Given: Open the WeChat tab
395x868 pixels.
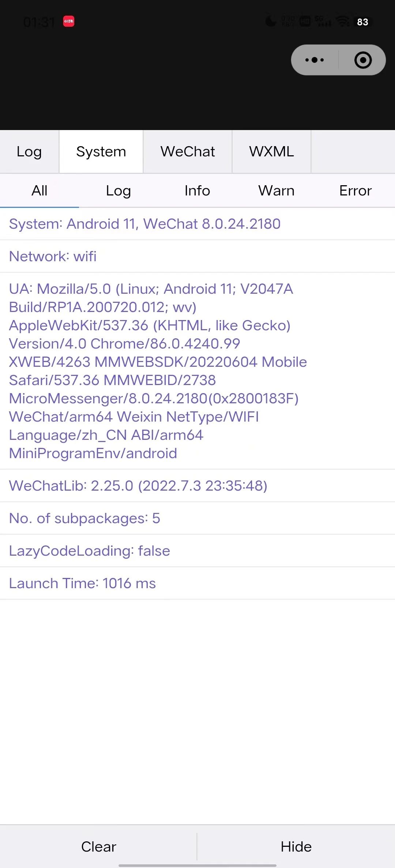Looking at the screenshot, I should click(x=188, y=152).
